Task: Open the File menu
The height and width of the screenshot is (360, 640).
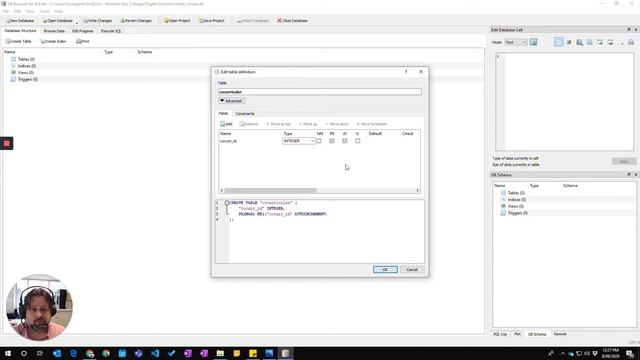Action: tap(6, 11)
